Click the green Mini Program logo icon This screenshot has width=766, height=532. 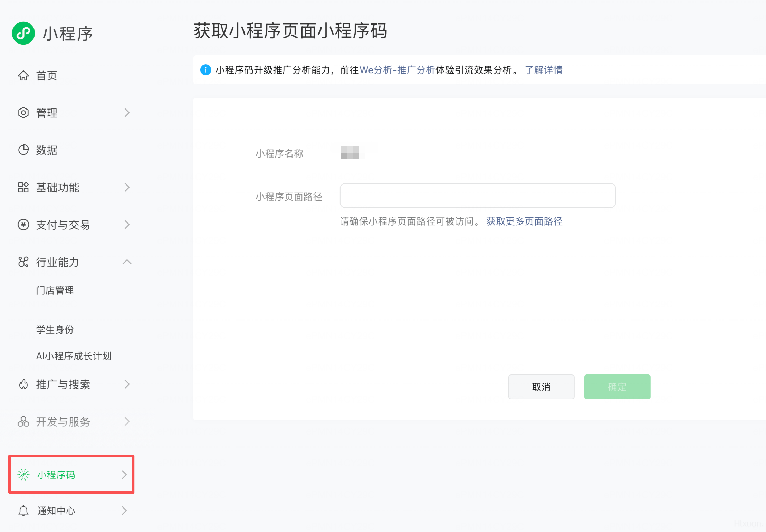(x=23, y=33)
